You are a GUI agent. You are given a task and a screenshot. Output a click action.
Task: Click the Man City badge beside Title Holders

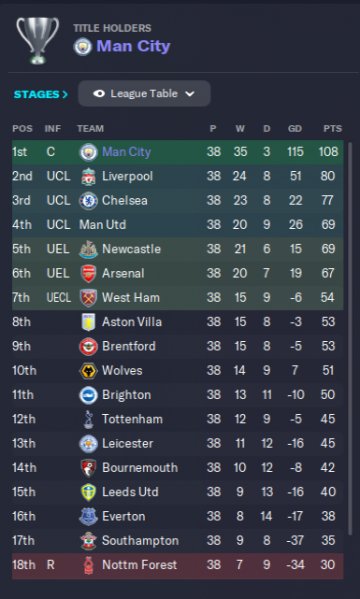[83, 47]
